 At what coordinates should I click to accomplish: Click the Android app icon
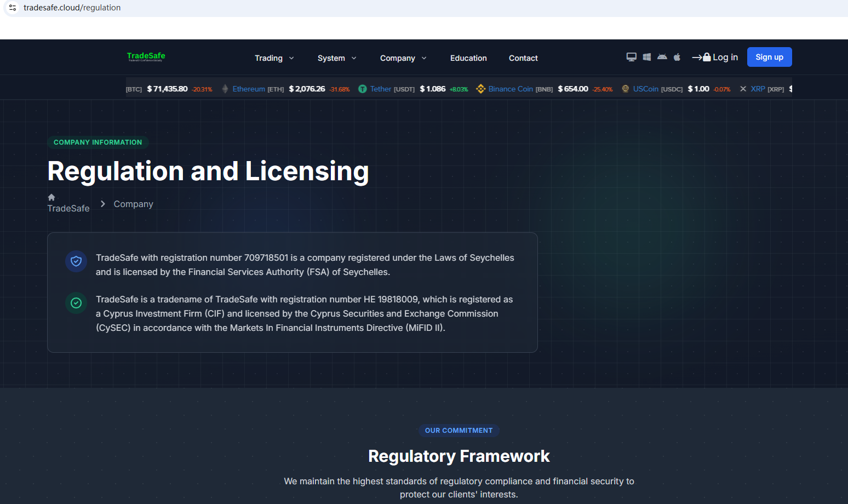pos(662,57)
